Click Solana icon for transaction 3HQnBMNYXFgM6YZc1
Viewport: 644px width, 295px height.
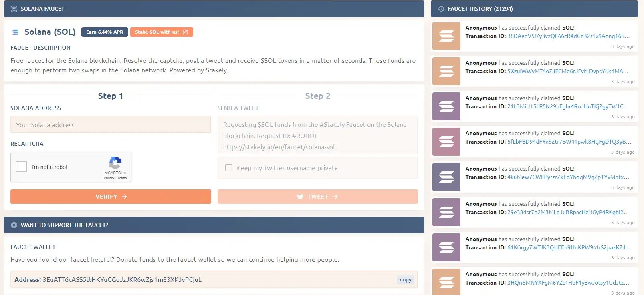[446, 282]
